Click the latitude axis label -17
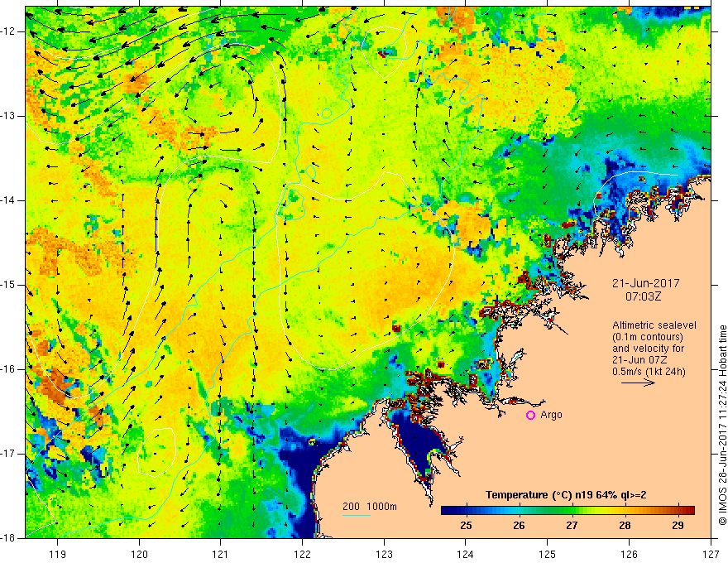Screen dimensions: 728x563 click(9, 454)
